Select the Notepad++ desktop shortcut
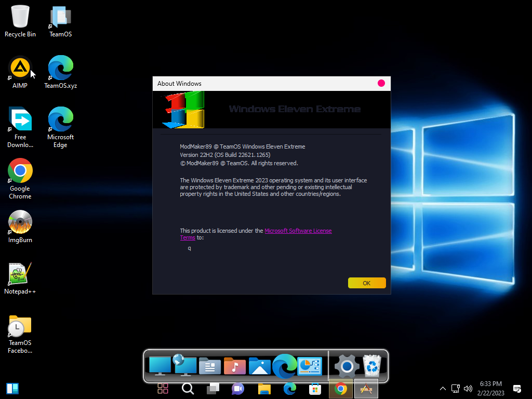The width and height of the screenshot is (532, 399). click(20, 278)
